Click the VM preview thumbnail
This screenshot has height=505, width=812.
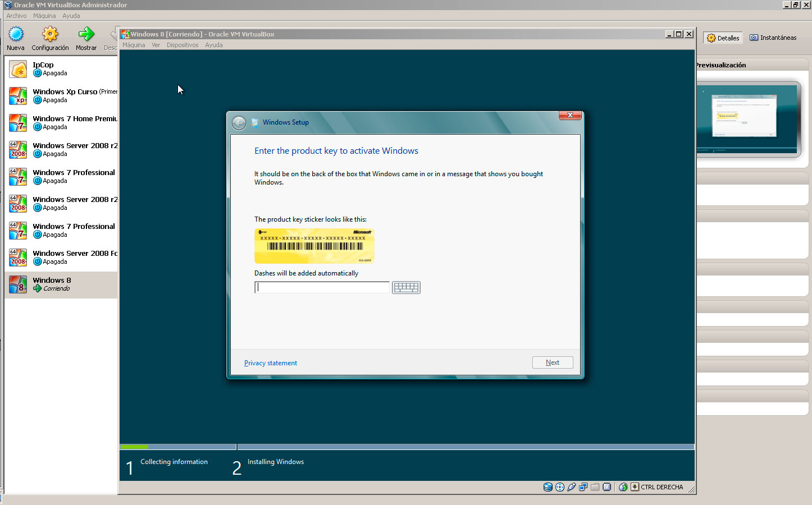click(x=746, y=118)
